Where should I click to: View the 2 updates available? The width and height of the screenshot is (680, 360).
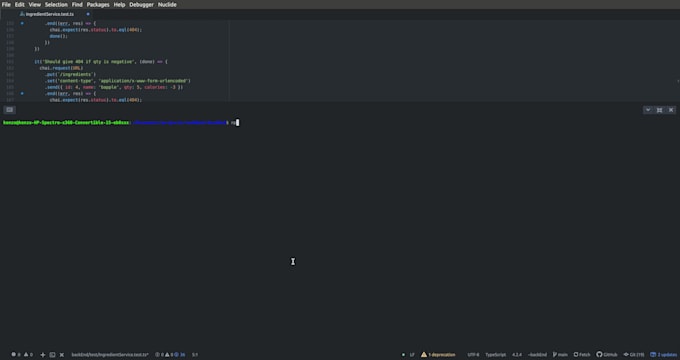[664, 355]
